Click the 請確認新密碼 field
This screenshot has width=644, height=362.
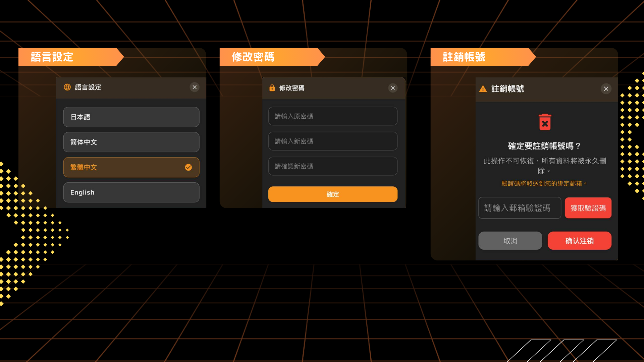333,166
